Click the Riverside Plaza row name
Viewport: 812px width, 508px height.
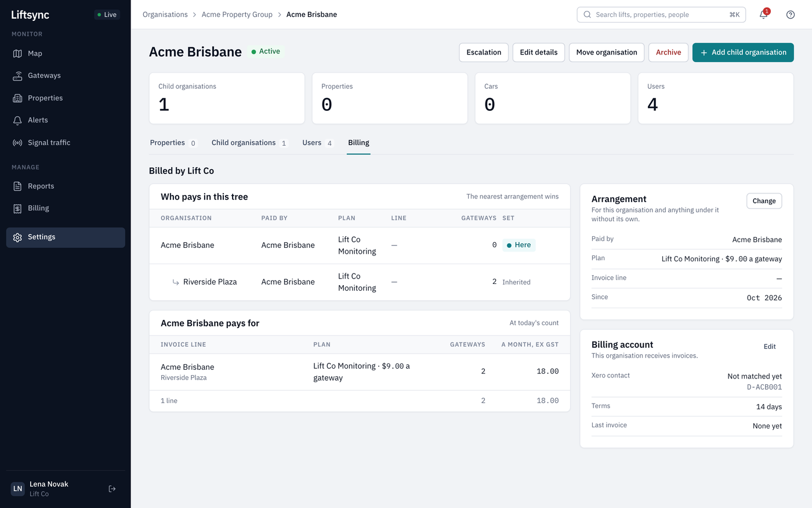[210, 282]
